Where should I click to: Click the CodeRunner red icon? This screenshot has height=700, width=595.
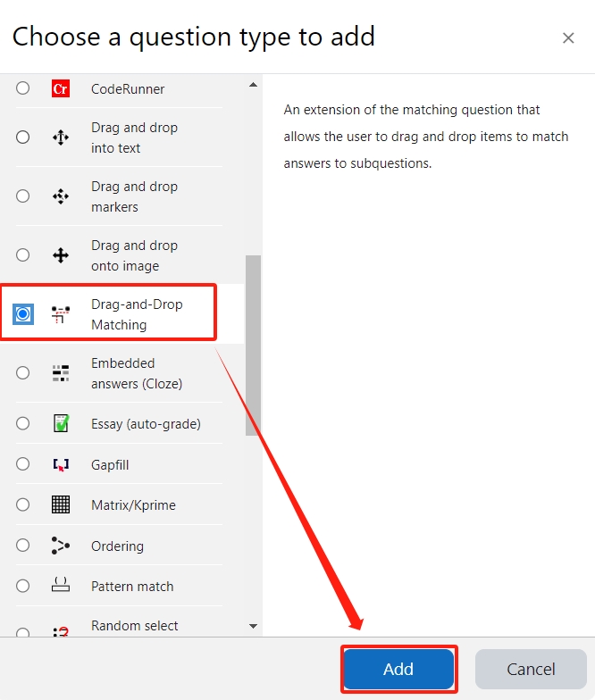pyautogui.click(x=61, y=88)
